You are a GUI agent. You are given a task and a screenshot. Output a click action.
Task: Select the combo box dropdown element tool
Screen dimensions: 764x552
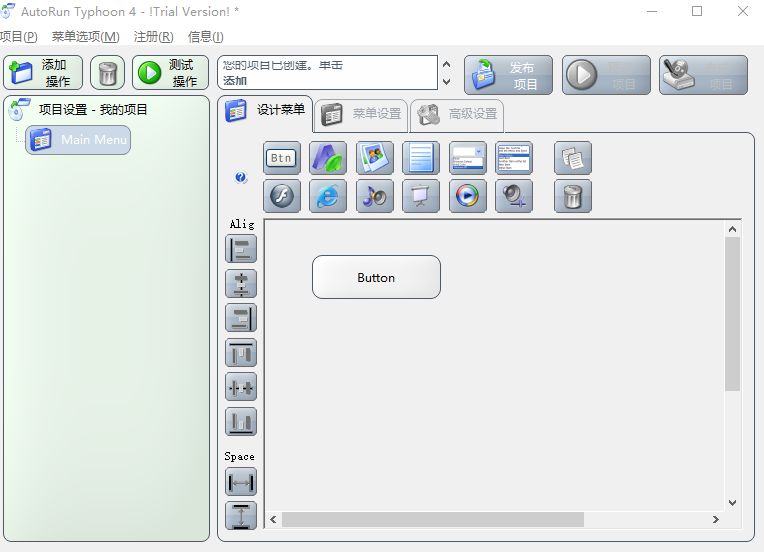point(467,158)
